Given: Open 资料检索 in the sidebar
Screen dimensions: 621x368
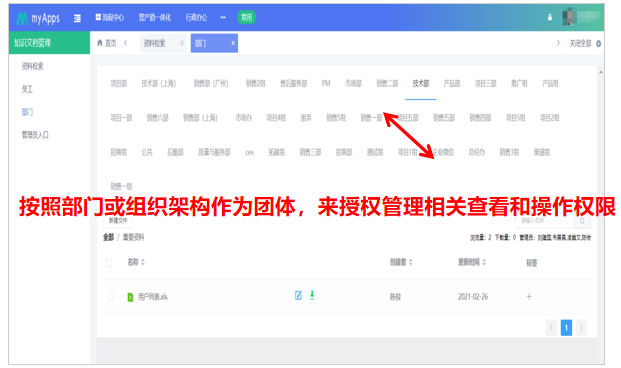Looking at the screenshot, I should coord(32,66).
